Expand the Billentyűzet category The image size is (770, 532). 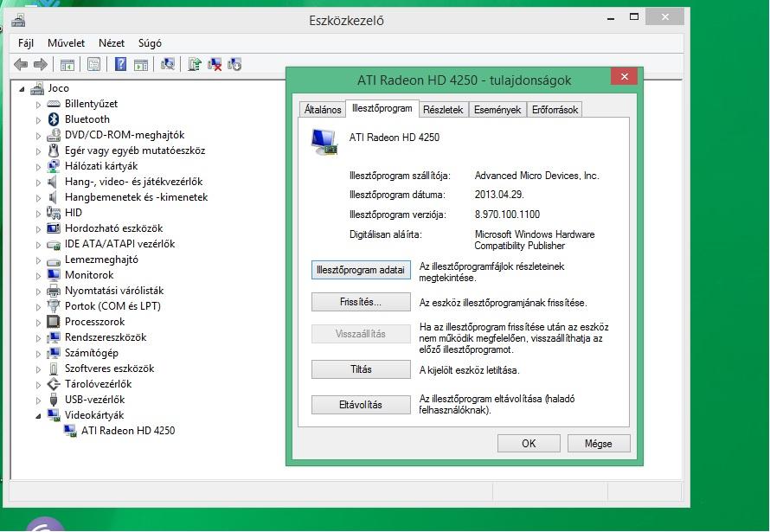click(x=38, y=105)
